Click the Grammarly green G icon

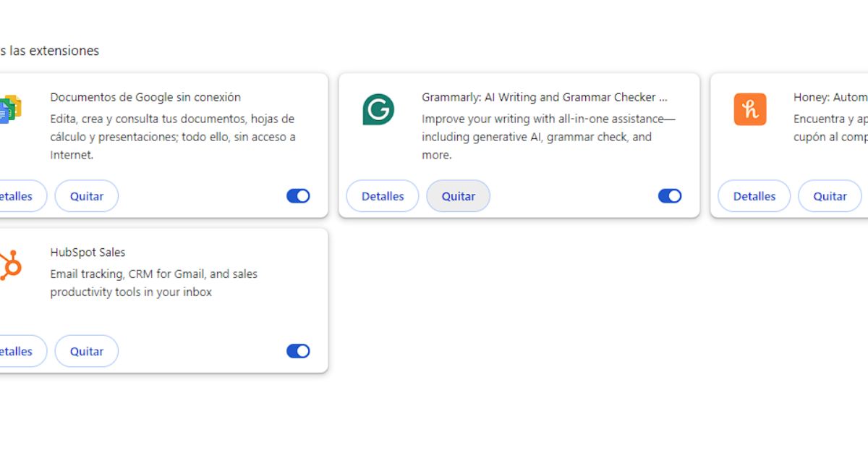point(378,109)
